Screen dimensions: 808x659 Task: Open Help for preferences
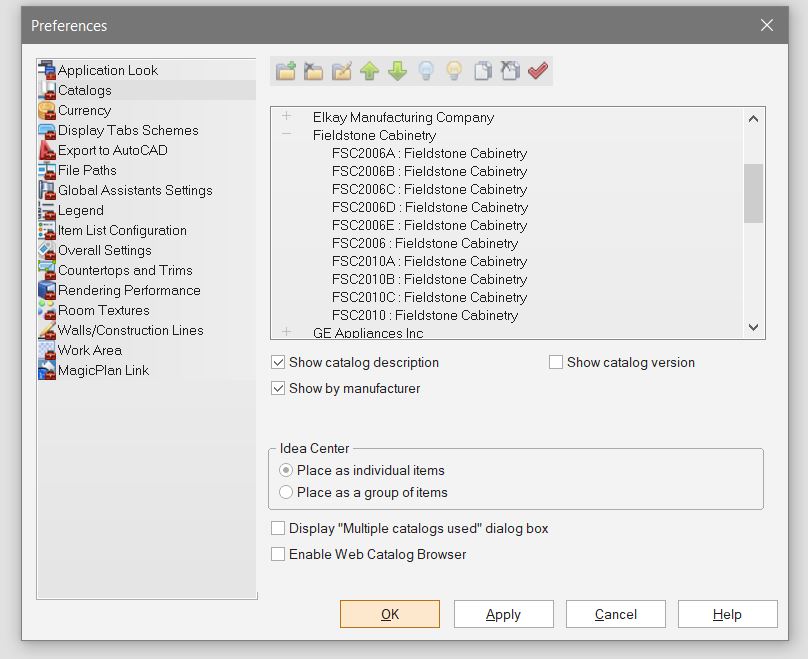[x=728, y=614]
